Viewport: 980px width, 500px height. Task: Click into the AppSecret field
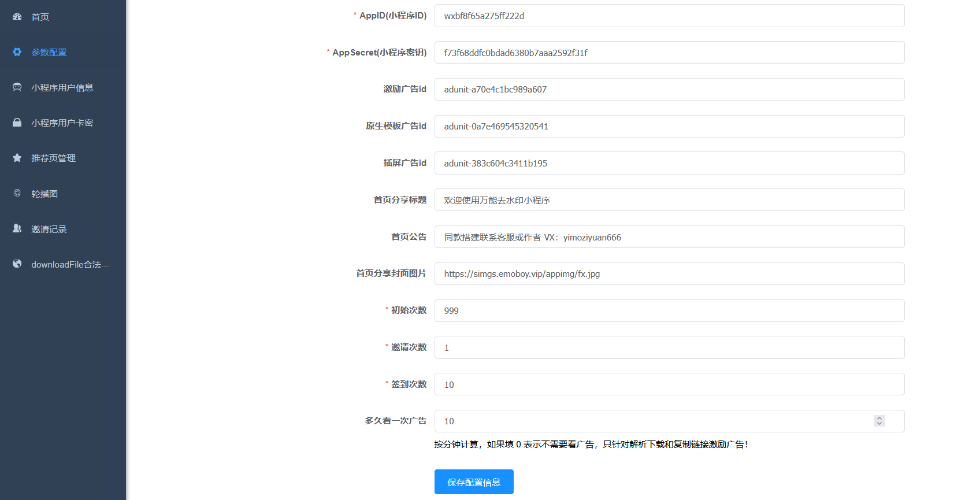669,53
